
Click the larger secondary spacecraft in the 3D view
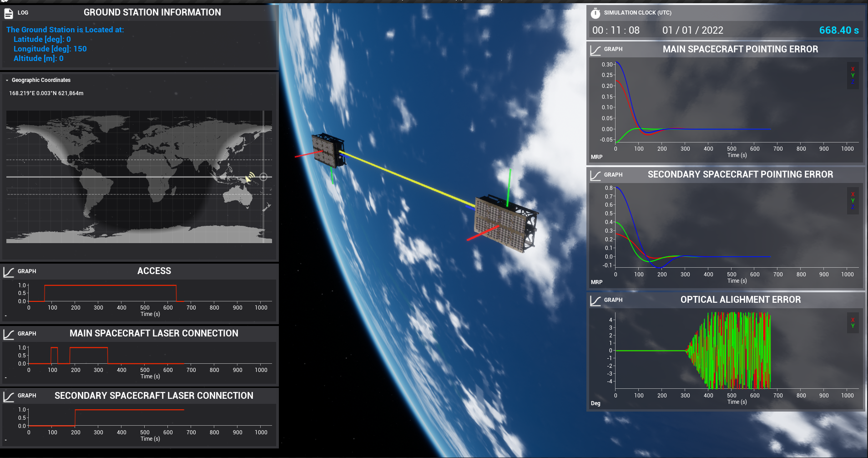505,223
